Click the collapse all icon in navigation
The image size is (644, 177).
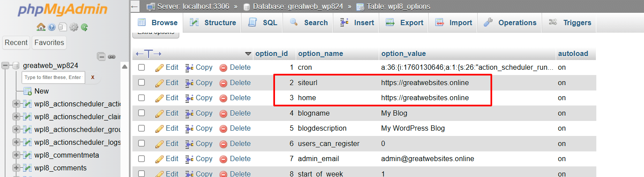(102, 56)
